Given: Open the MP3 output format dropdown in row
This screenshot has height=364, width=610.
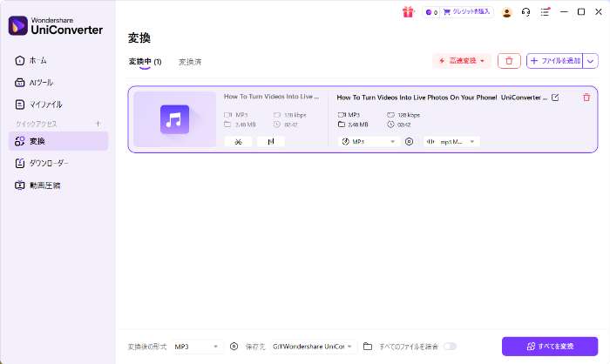Looking at the screenshot, I should point(369,142).
